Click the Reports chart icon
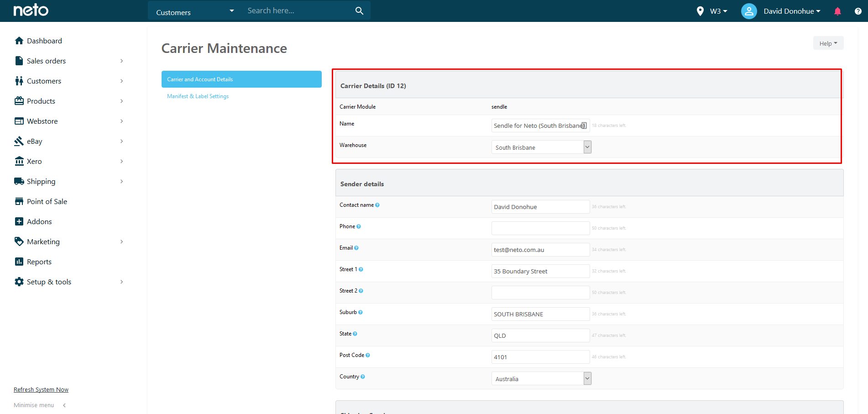This screenshot has width=868, height=414. click(x=19, y=262)
